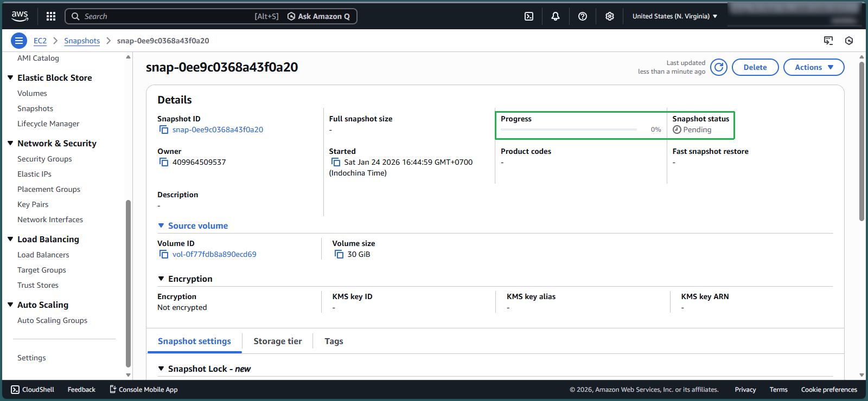Viewport: 868px width, 401px height.
Task: Open Placement Groups in the sidebar
Action: click(49, 189)
